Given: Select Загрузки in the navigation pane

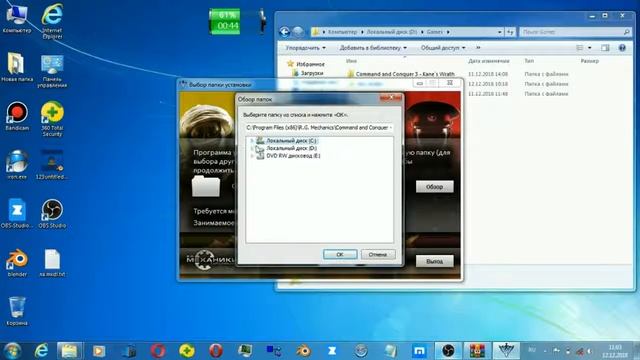Looking at the screenshot, I should click(308, 73).
